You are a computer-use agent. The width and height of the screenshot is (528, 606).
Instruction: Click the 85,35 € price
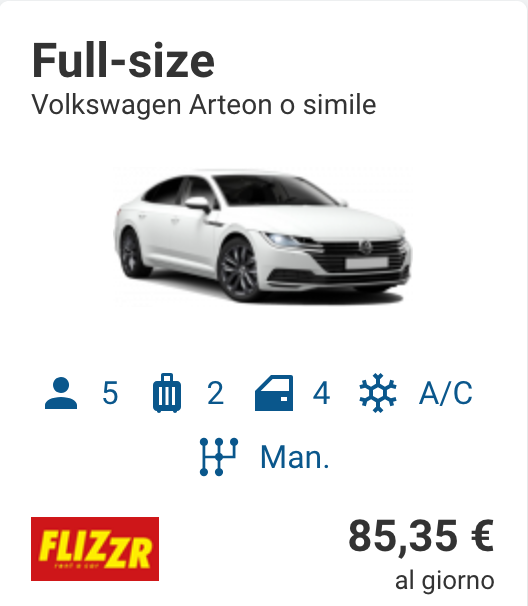(421, 537)
